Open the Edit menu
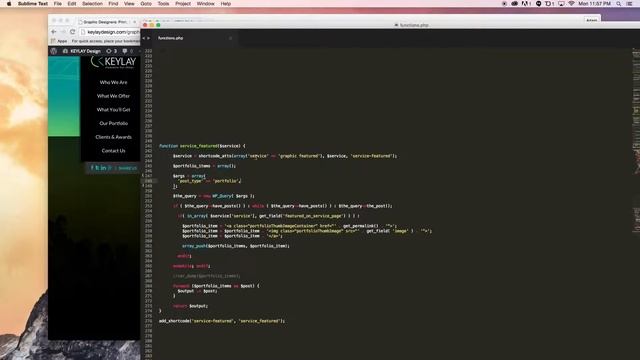This screenshot has width=640, height=360. (x=72, y=4)
